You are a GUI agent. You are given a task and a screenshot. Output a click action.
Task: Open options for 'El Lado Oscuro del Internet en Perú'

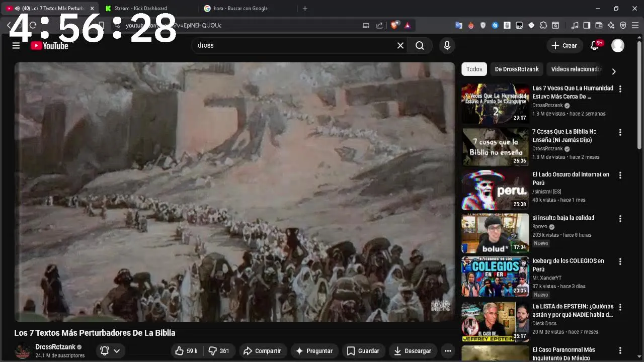click(x=620, y=175)
